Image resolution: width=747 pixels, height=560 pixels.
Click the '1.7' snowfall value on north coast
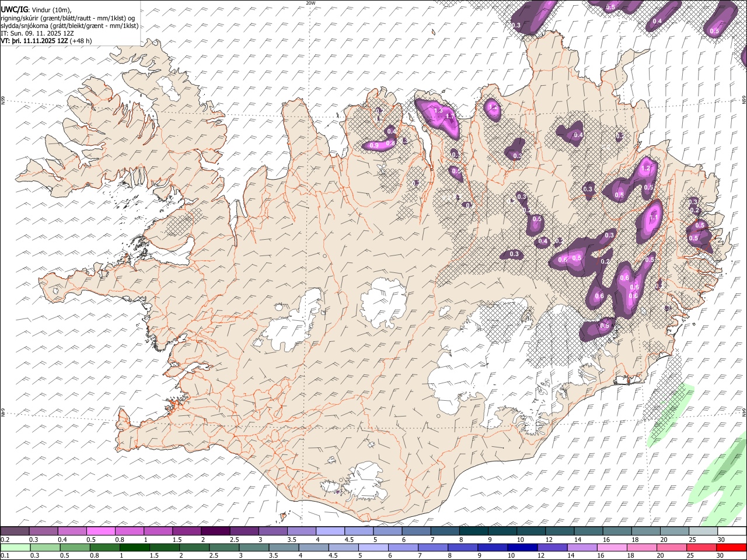click(x=449, y=117)
